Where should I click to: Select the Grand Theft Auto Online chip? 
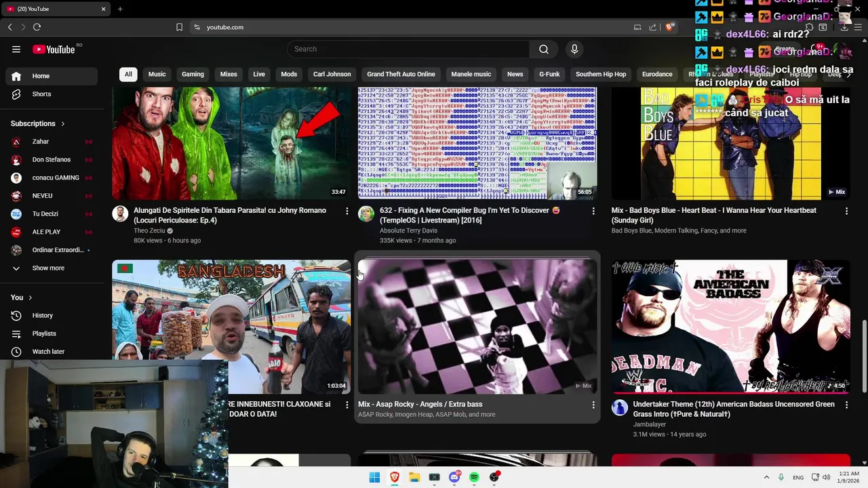[x=401, y=75]
